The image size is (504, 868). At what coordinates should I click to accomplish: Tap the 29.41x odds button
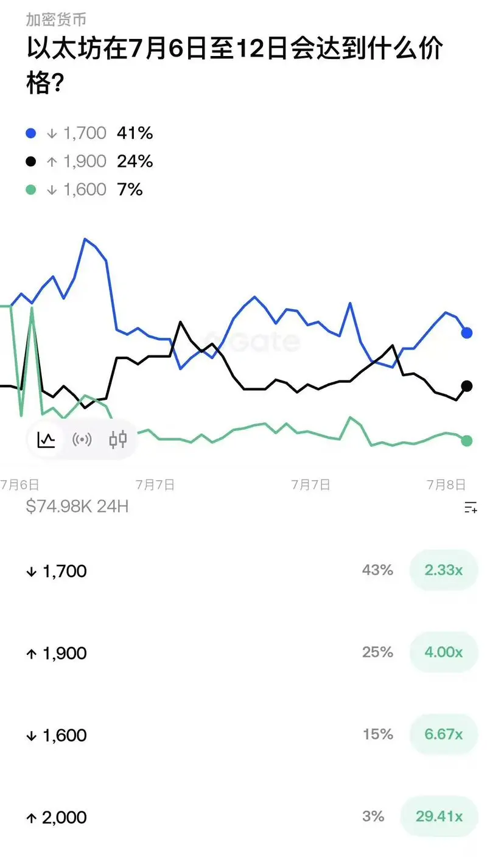coord(439,816)
